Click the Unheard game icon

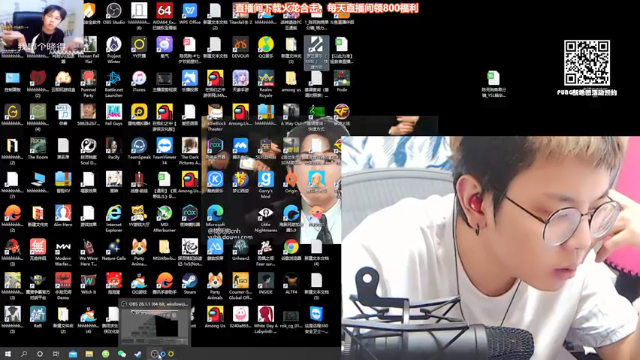pyautogui.click(x=240, y=250)
